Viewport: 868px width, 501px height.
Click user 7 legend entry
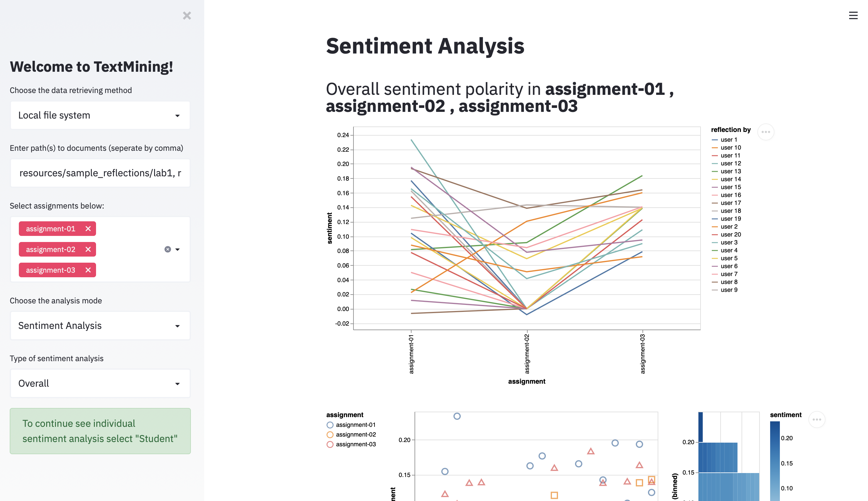(x=725, y=274)
